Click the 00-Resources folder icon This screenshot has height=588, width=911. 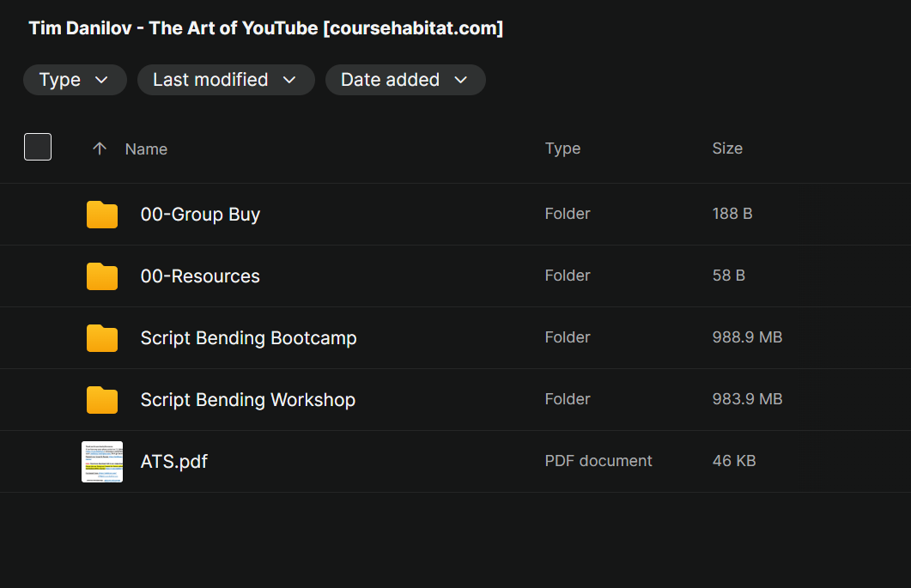click(x=102, y=276)
